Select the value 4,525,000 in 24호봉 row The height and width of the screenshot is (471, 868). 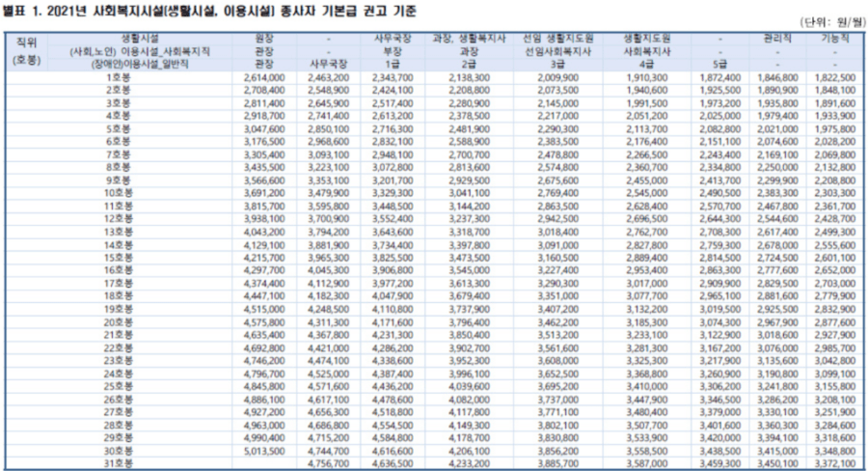[x=328, y=374]
